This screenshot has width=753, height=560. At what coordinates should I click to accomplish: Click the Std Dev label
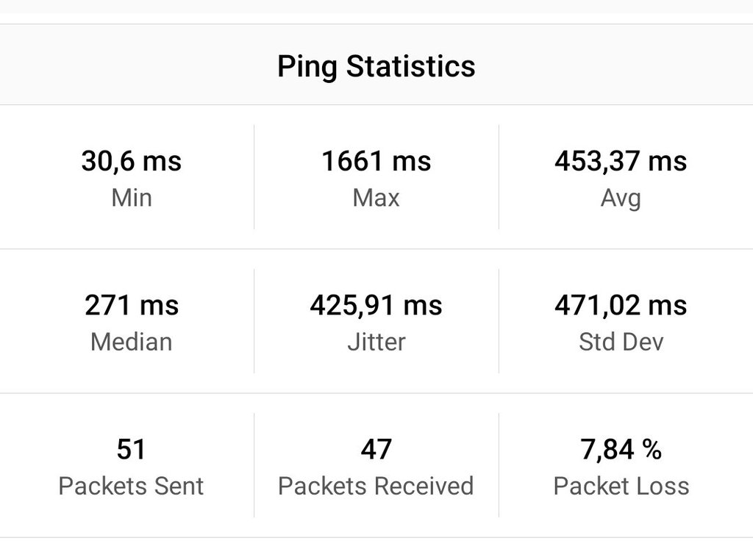[621, 342]
